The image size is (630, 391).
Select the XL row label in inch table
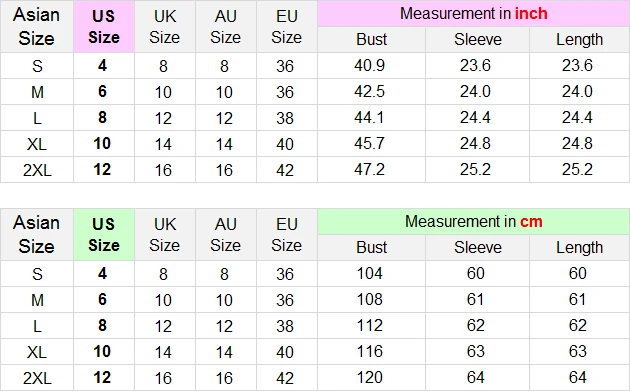pyautogui.click(x=37, y=144)
